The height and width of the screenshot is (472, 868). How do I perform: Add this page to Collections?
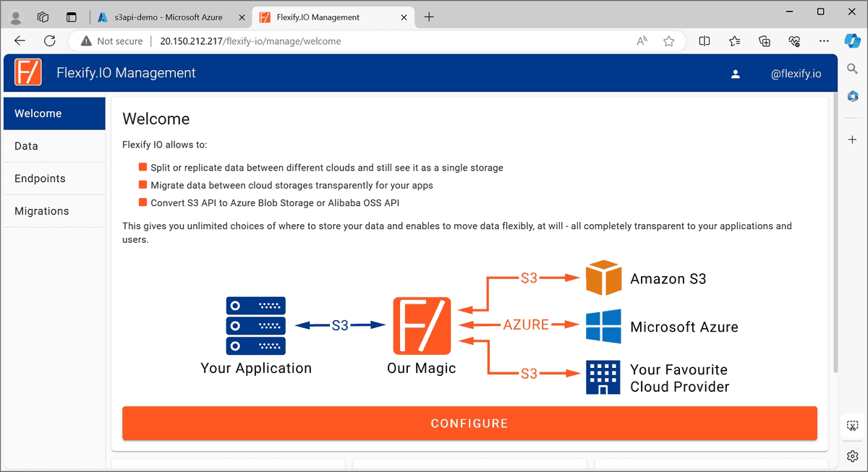click(x=765, y=41)
